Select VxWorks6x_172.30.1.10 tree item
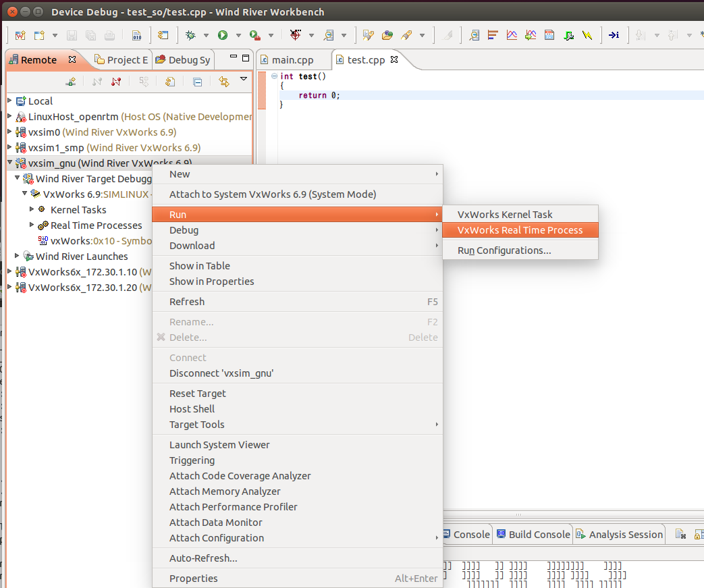This screenshot has height=588, width=704. (x=84, y=272)
